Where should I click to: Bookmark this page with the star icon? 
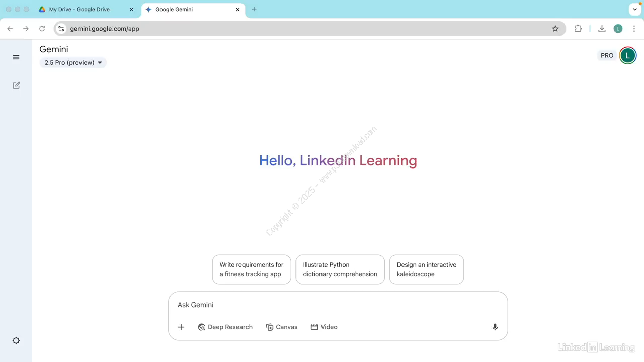coord(555,29)
